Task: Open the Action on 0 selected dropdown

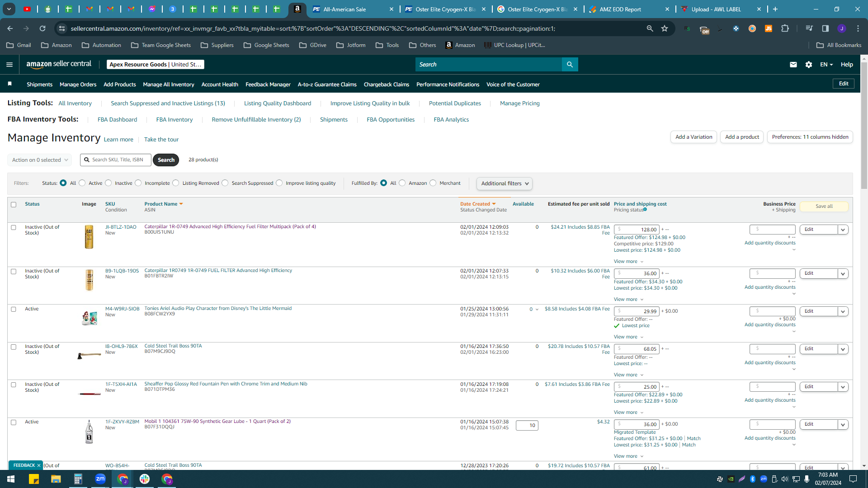Action: click(40, 160)
